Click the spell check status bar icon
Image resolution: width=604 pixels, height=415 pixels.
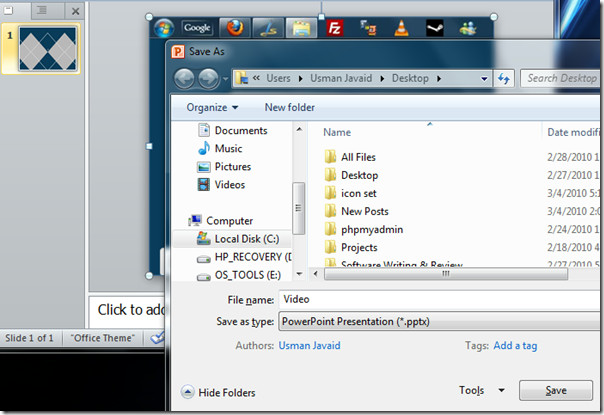pos(157,338)
